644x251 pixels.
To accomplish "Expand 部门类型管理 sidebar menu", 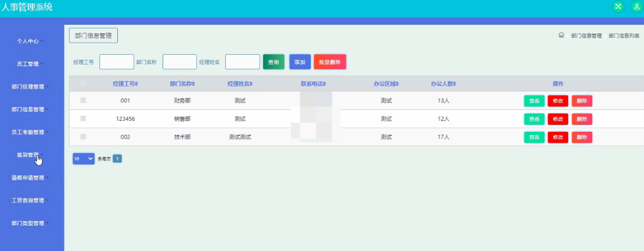I will [x=30, y=223].
